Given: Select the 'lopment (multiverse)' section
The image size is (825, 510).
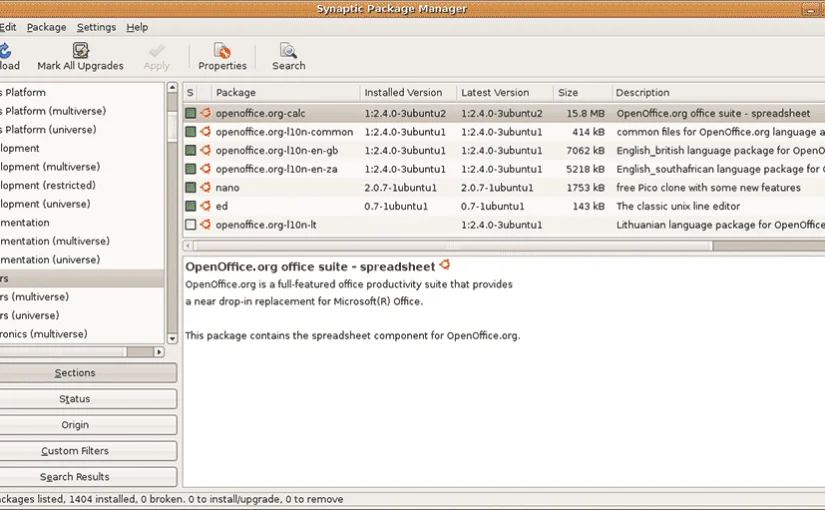Looking at the screenshot, I should (50, 167).
